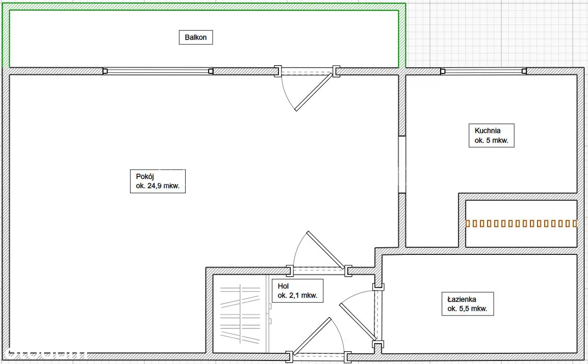This screenshot has width=588, height=364.
Task: Click the watermark in the bottom-left corner
Action: (x=45, y=354)
